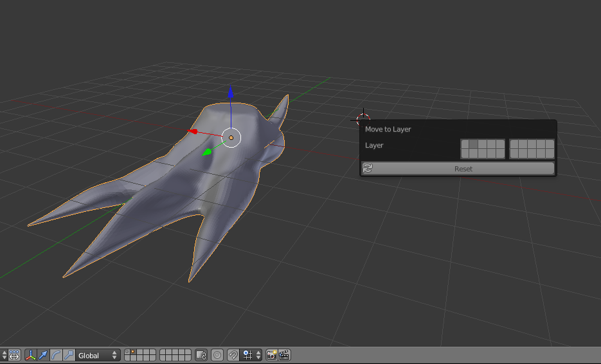The image size is (601, 364).
Task: Toggle lock layers to scene icon
Action: click(x=201, y=355)
